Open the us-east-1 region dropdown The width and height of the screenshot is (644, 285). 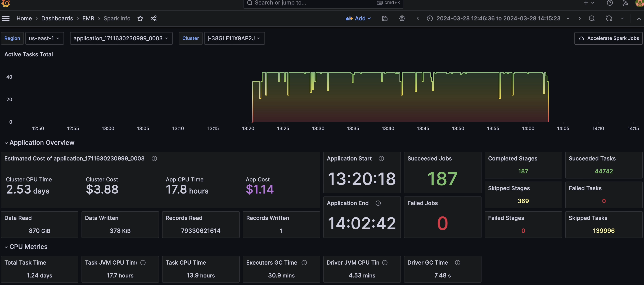click(x=44, y=38)
